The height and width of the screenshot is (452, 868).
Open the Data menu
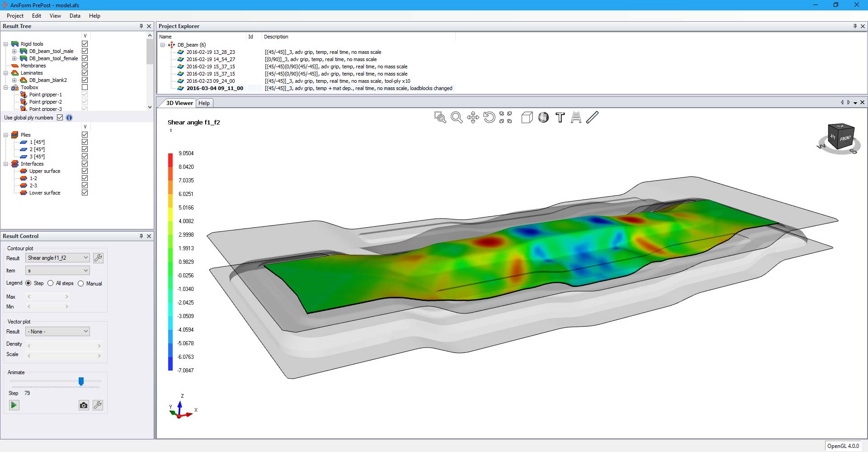pyautogui.click(x=75, y=16)
